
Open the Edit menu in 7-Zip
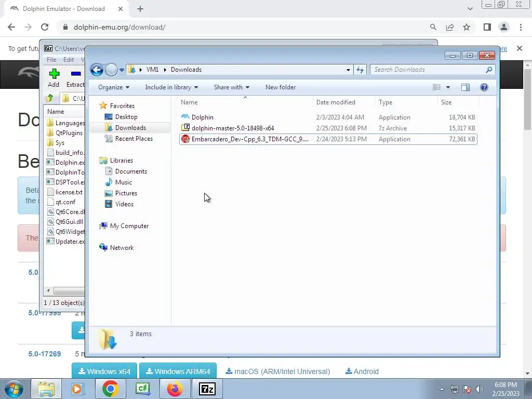click(x=69, y=60)
